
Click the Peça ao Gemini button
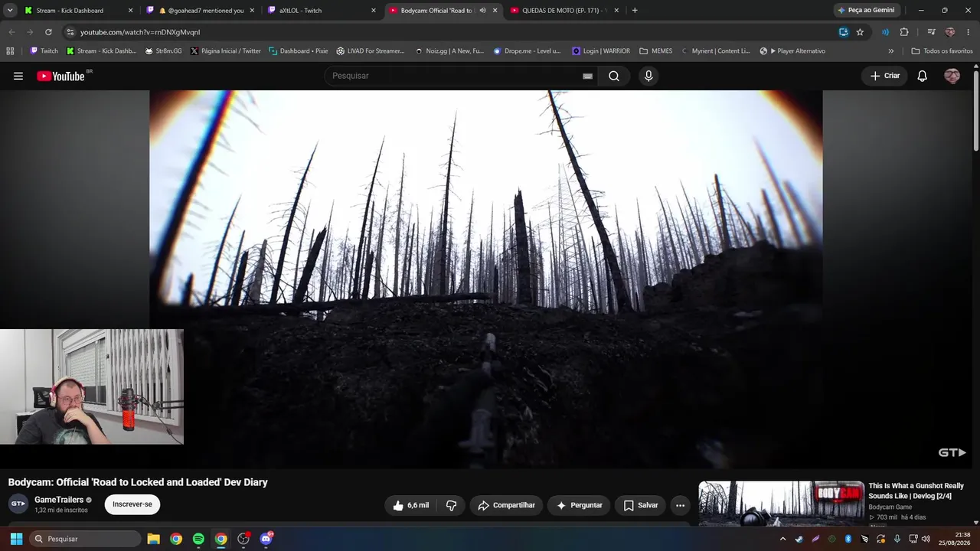point(866,11)
